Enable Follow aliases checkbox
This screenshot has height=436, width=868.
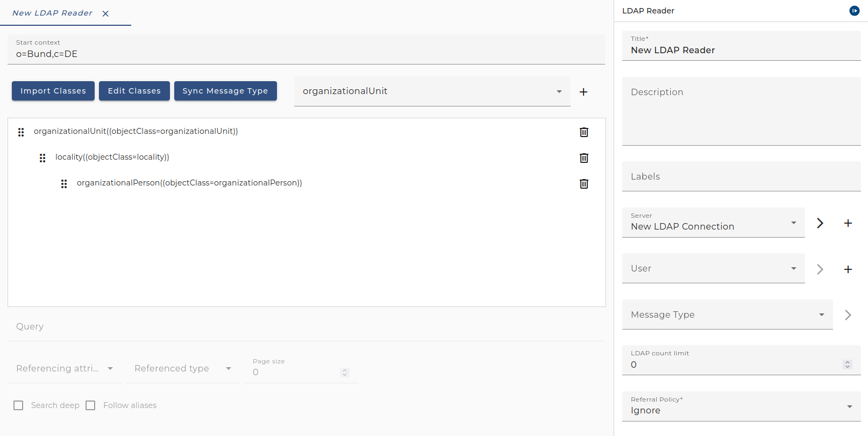90,405
